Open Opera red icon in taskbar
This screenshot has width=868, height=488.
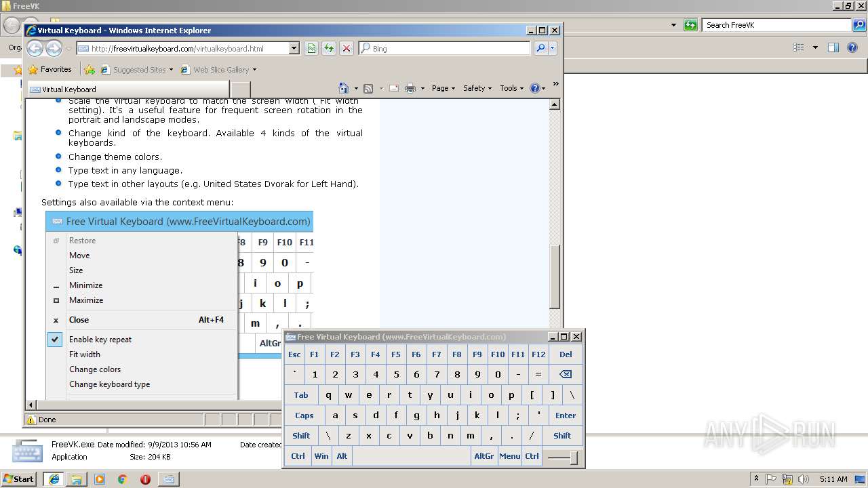[145, 479]
